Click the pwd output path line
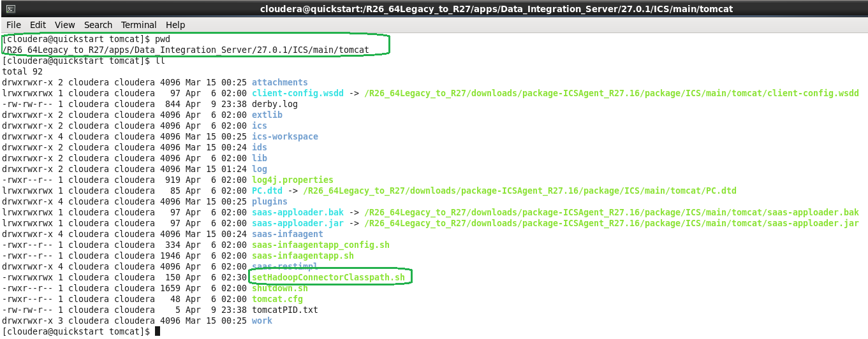 [x=186, y=50]
